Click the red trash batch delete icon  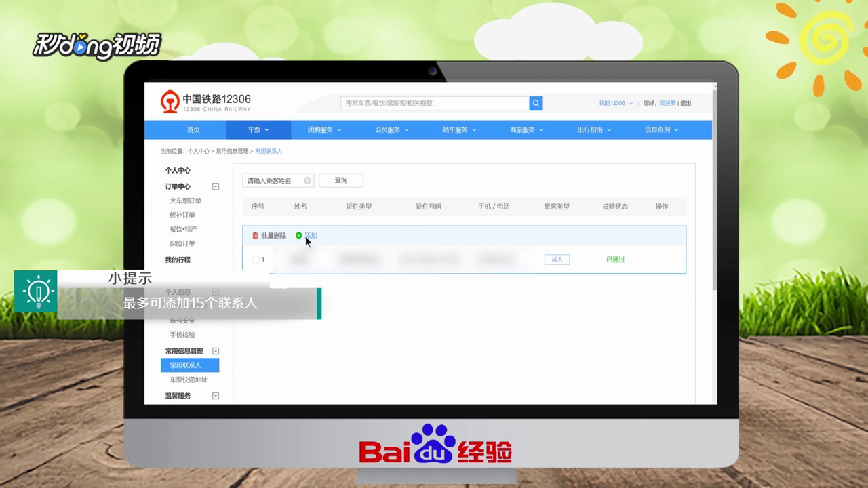(255, 236)
